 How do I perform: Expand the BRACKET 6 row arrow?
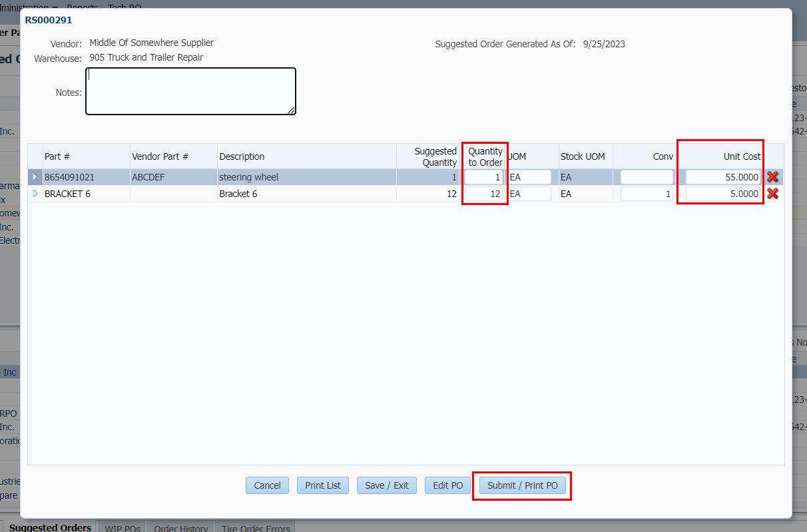click(35, 194)
